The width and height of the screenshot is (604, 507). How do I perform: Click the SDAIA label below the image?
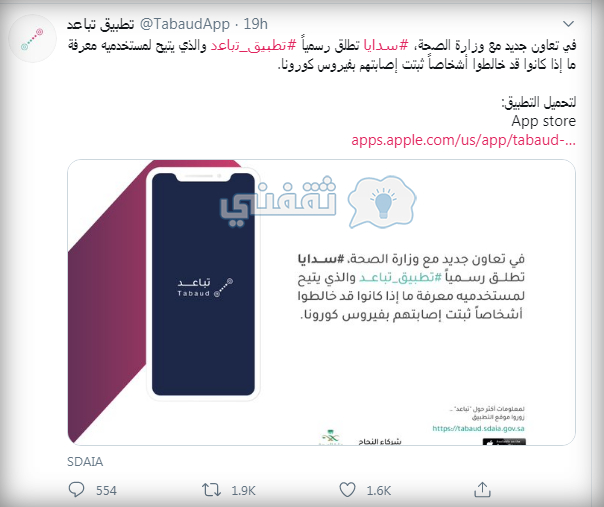[x=85, y=462]
